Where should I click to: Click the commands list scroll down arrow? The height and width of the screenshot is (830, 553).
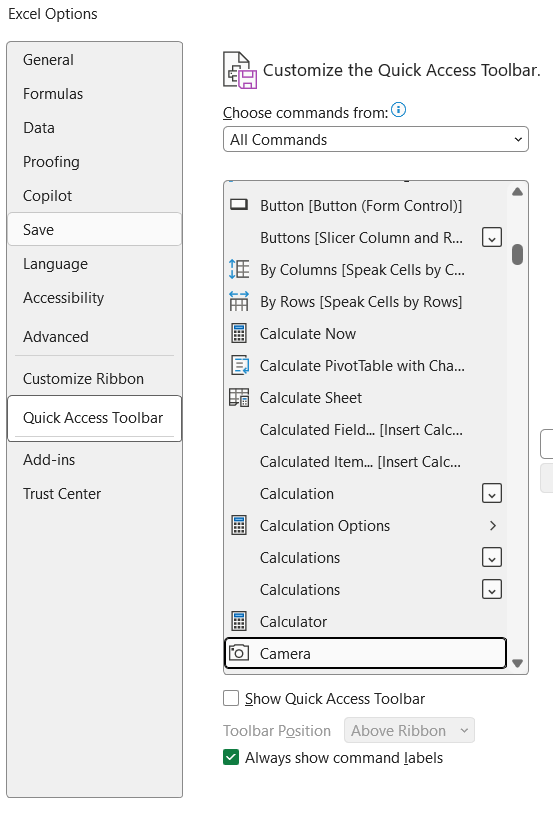point(518,663)
